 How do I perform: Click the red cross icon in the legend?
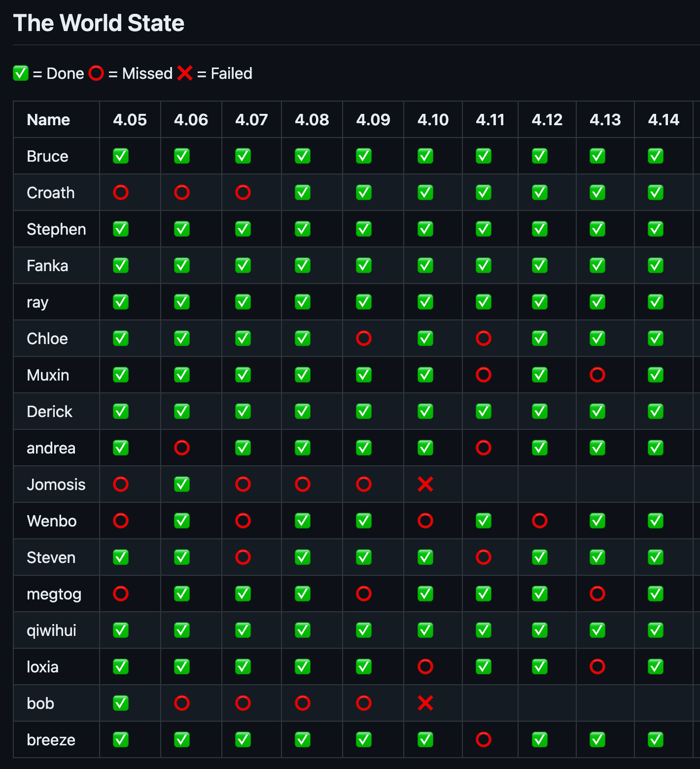tap(185, 73)
